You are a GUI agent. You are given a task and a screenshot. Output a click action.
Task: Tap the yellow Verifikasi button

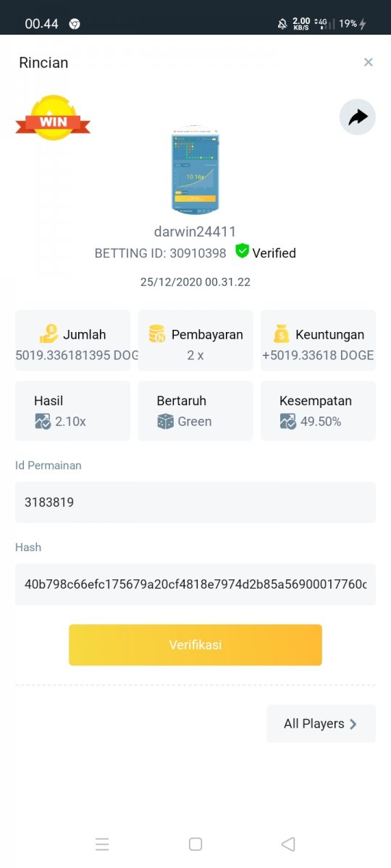click(195, 645)
